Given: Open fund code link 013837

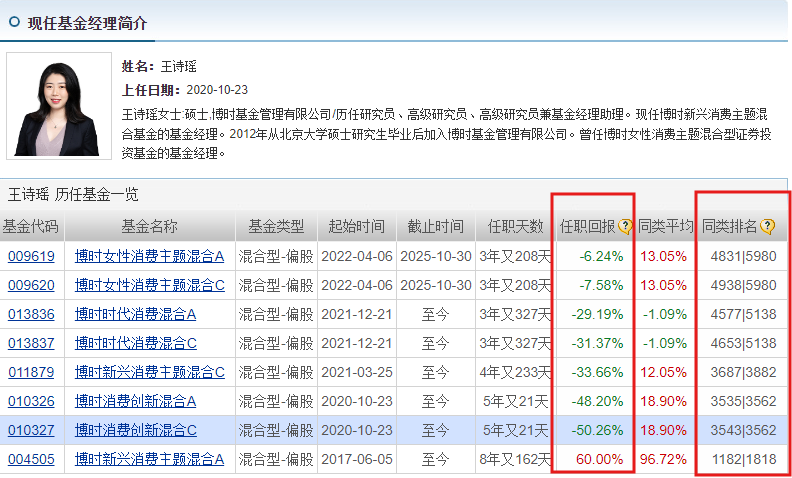Looking at the screenshot, I should point(31,344).
